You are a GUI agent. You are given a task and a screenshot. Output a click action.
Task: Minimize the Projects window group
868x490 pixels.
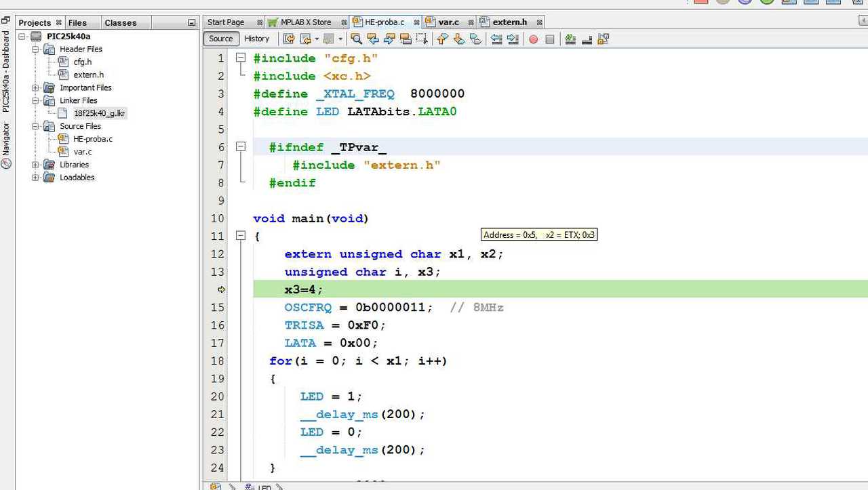tap(192, 23)
